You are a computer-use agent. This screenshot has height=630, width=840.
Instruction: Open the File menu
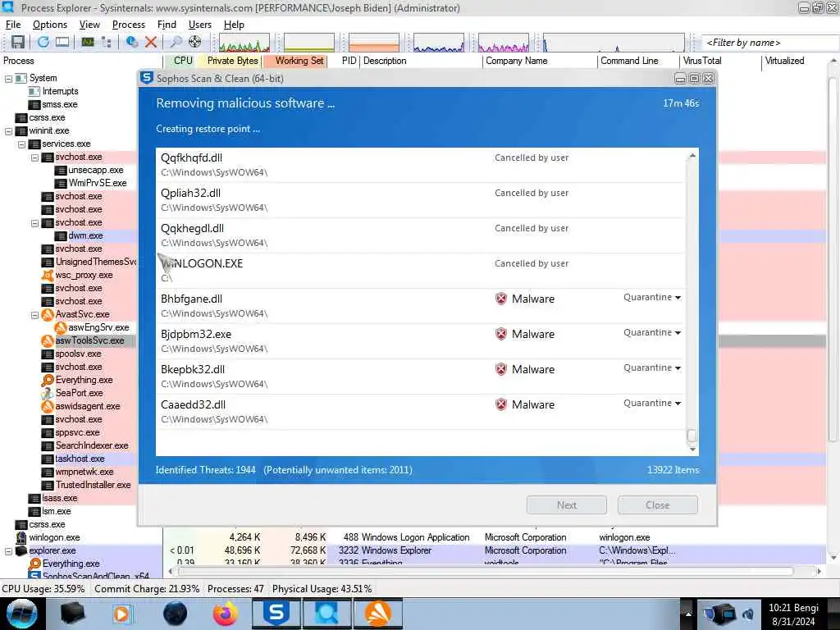(x=13, y=25)
